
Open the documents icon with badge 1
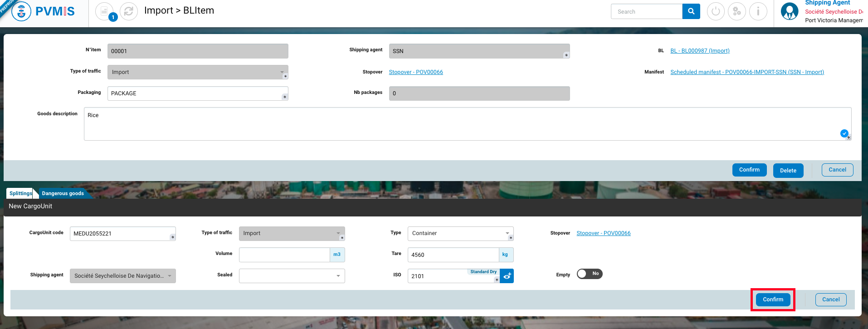(x=104, y=11)
